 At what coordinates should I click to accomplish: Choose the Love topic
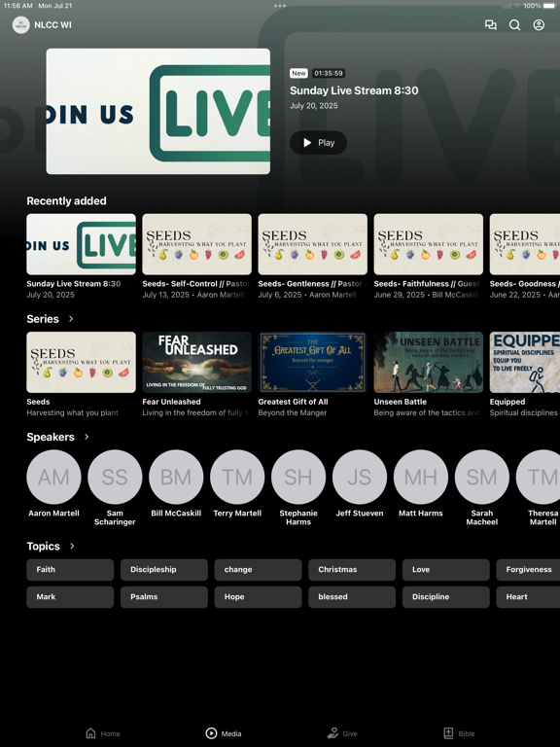tap(445, 570)
